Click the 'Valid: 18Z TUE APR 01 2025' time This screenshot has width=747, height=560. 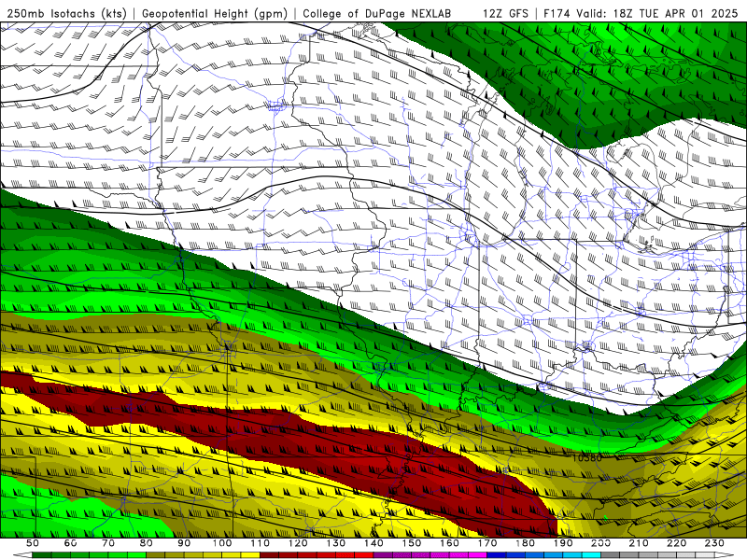[x=657, y=13]
